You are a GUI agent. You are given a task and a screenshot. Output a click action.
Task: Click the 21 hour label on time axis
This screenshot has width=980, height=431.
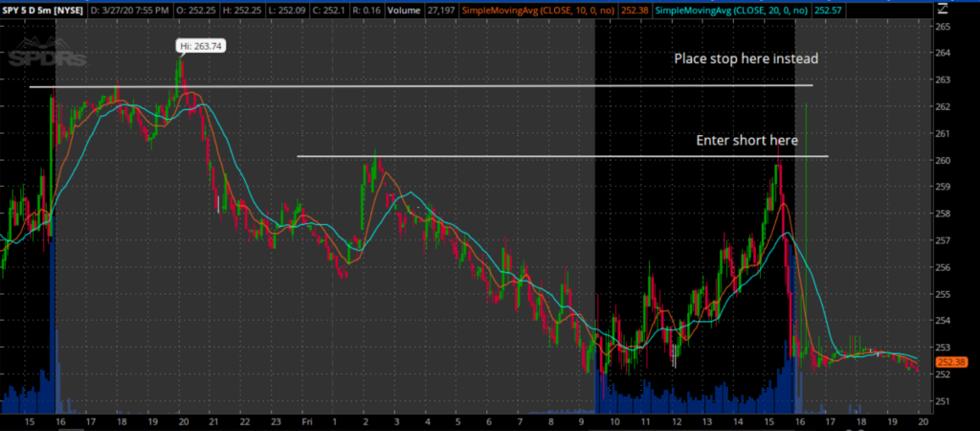coord(213,422)
